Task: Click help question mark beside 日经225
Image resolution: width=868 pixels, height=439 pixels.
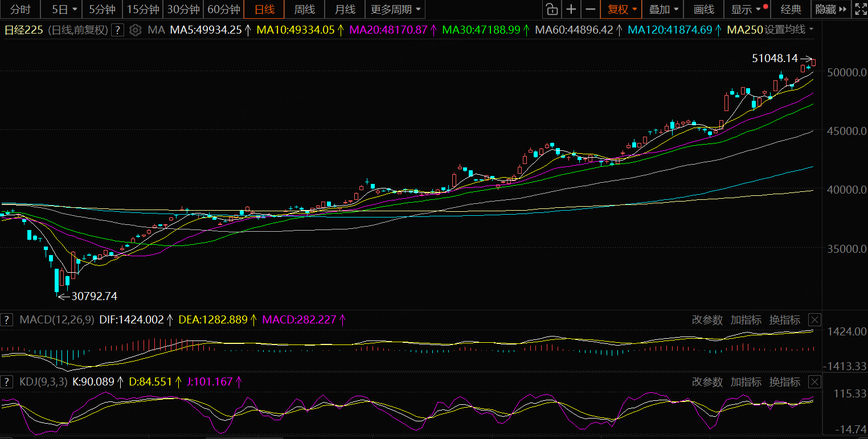Action: click(117, 30)
